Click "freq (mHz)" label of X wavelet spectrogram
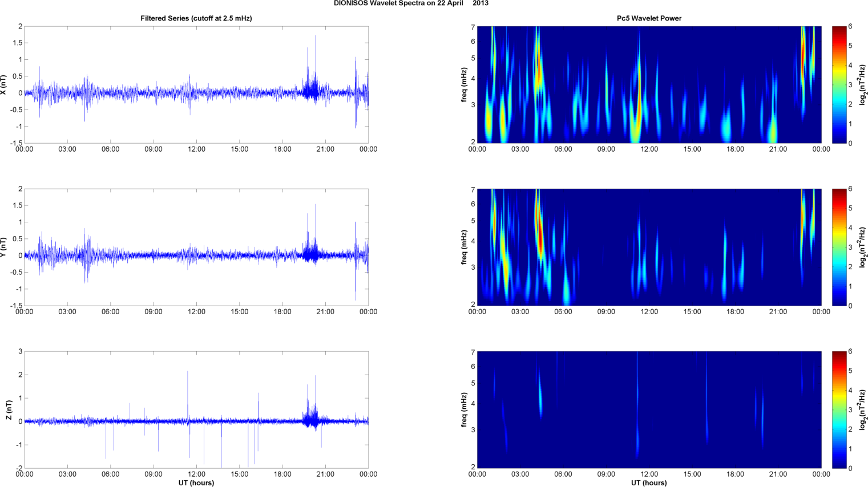 [x=464, y=84]
